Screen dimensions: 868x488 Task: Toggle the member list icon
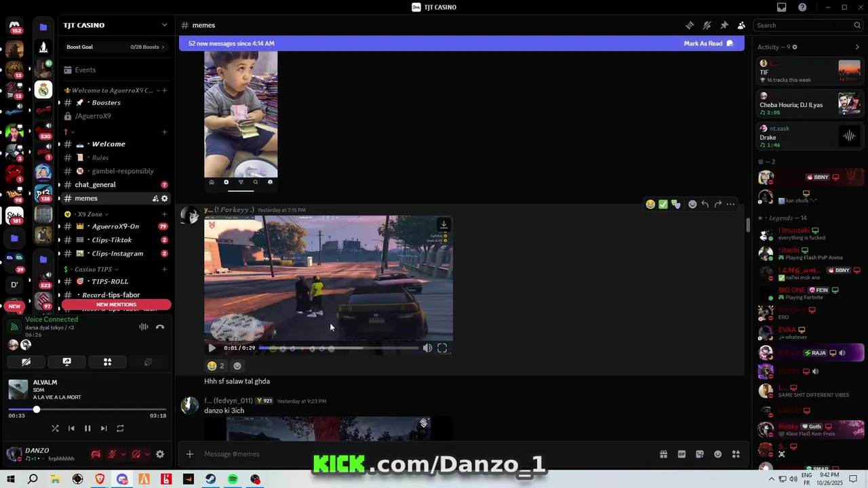point(741,25)
